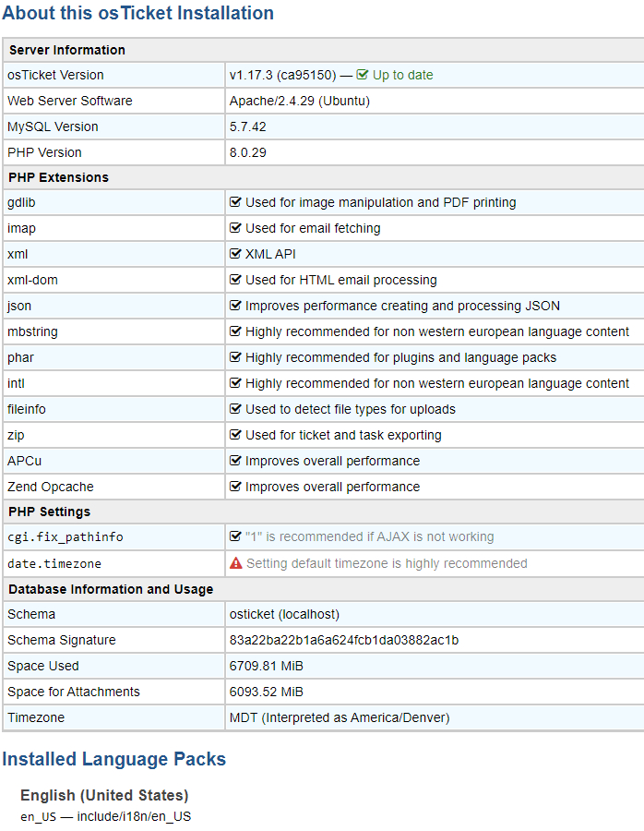The height and width of the screenshot is (831, 644).
Task: Click the checkmark in the APCu row
Action: [x=236, y=461]
